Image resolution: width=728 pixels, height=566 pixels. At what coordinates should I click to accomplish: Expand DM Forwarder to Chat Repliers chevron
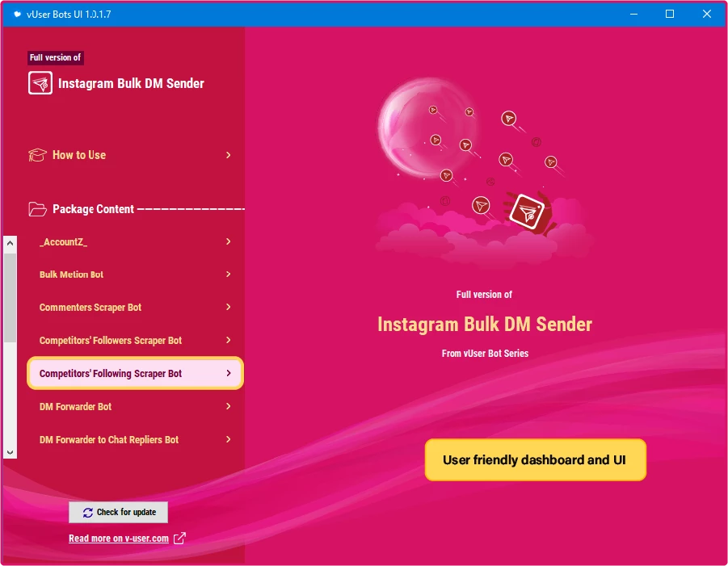tap(228, 439)
